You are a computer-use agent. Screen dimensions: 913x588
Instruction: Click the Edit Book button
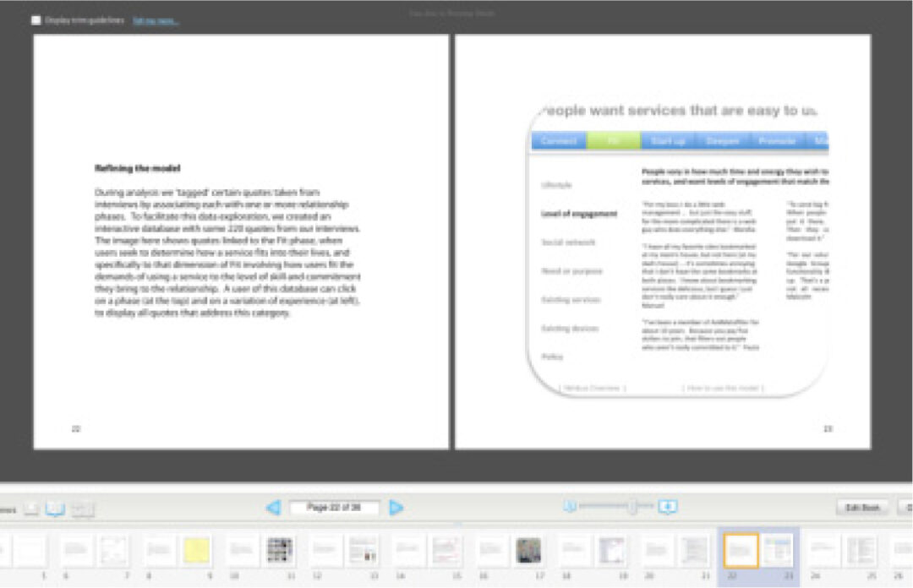pos(862,508)
